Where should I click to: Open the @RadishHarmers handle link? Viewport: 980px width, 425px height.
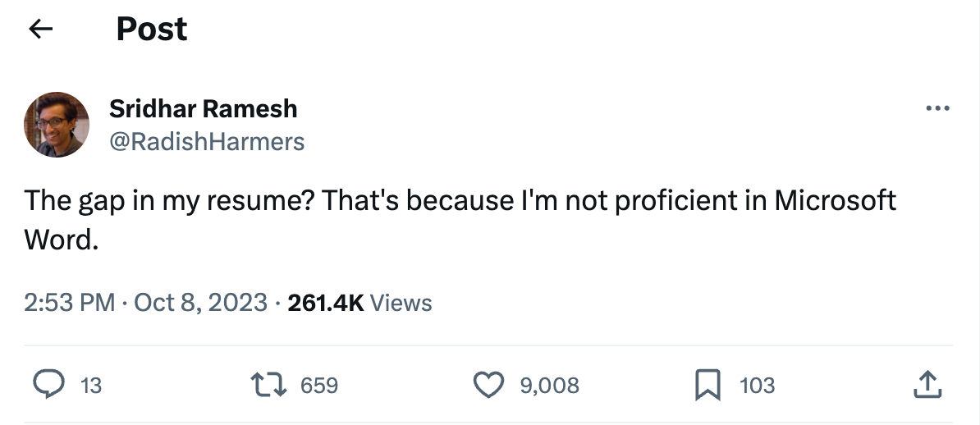tap(206, 142)
